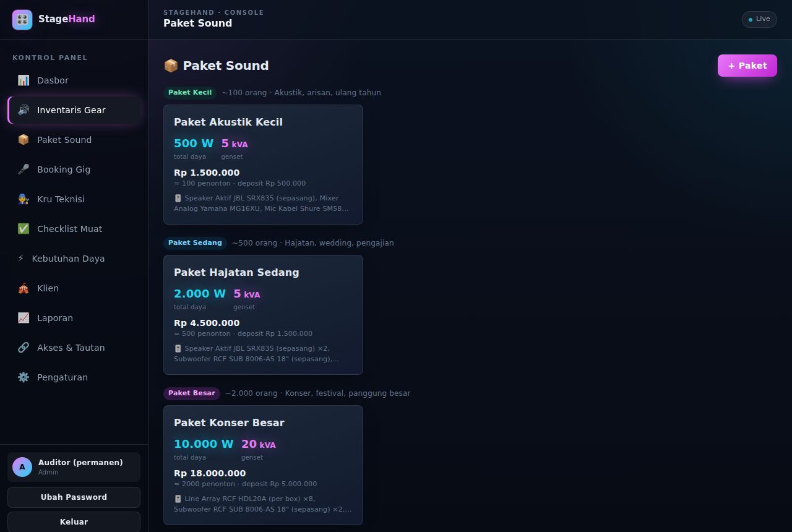Click the Laporan chart icon
This screenshot has height=532, width=792.
[24, 318]
